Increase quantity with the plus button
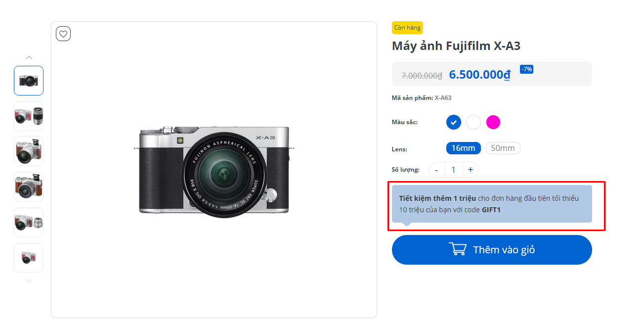Image resolution: width=644 pixels, height=326 pixels. 471,170
